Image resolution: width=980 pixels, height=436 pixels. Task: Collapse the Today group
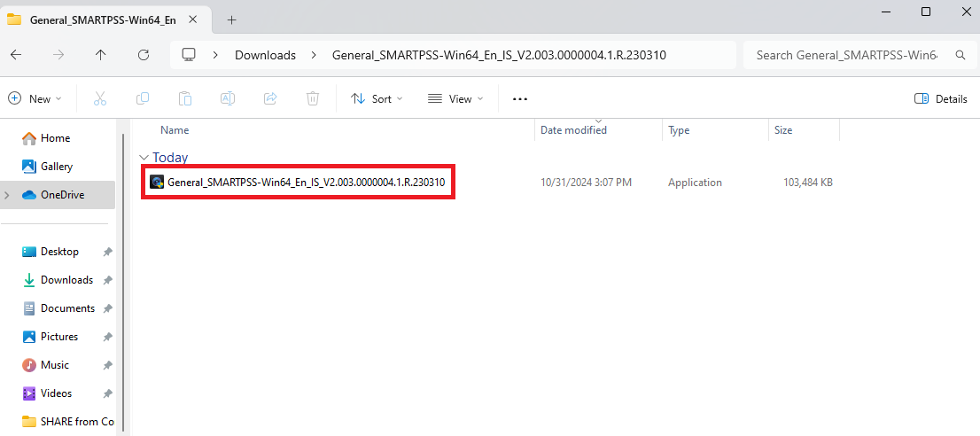click(144, 158)
